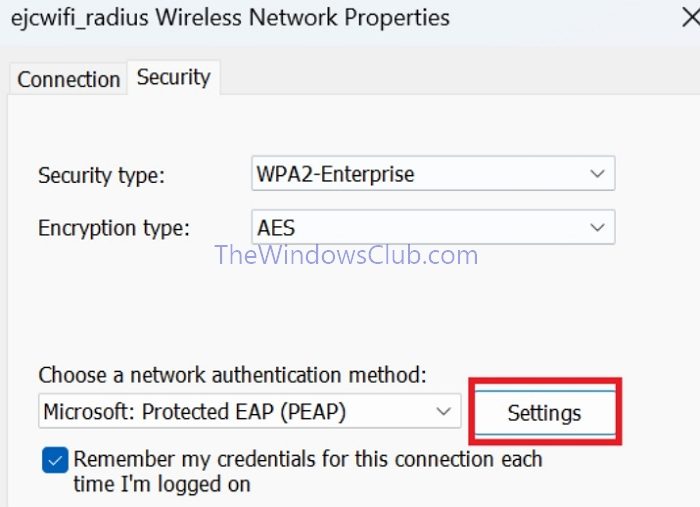Click the ejcwifi_radius Wireless Network Properties title
The height and width of the screenshot is (507, 700).
coord(230,17)
